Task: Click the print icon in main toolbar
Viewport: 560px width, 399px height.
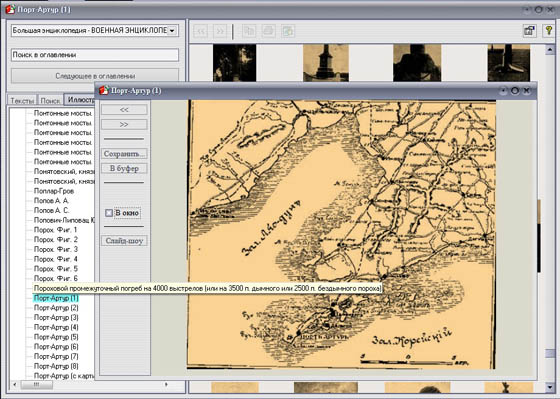Action: (x=268, y=31)
